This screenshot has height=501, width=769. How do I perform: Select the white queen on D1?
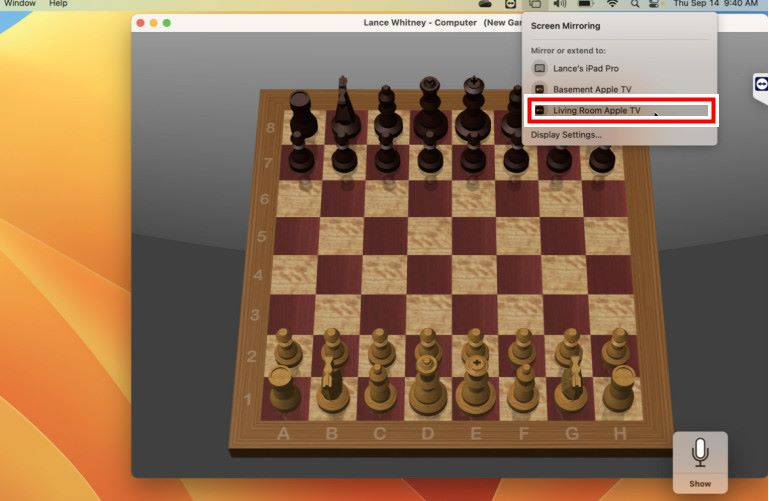tap(427, 385)
